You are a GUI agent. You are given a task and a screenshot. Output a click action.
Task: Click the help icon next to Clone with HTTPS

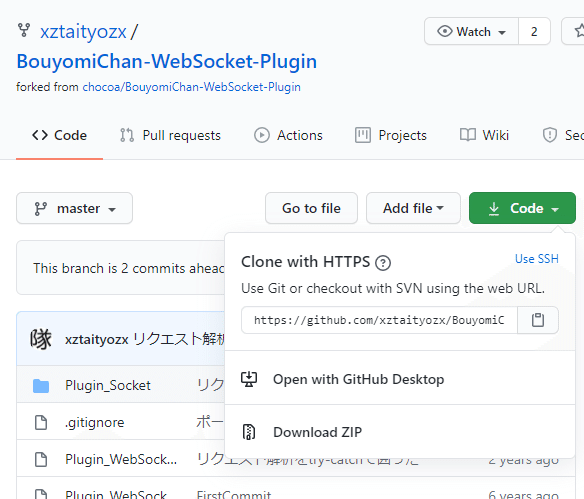383,263
